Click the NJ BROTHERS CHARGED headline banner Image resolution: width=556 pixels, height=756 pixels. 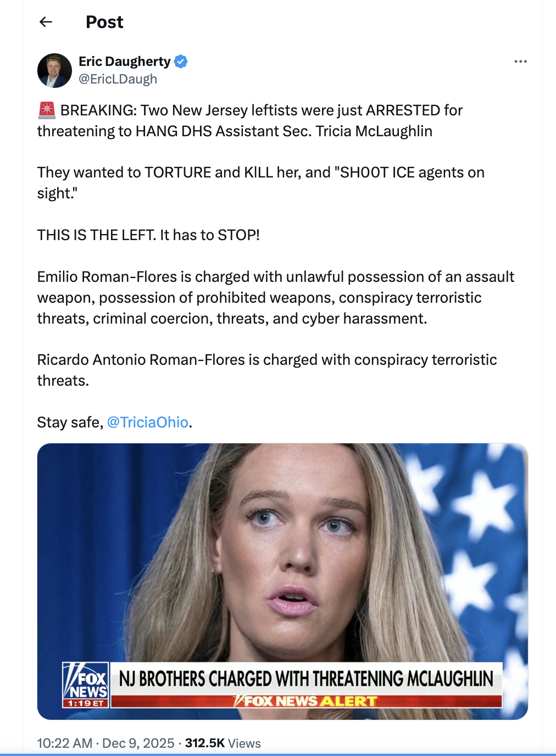click(x=307, y=679)
